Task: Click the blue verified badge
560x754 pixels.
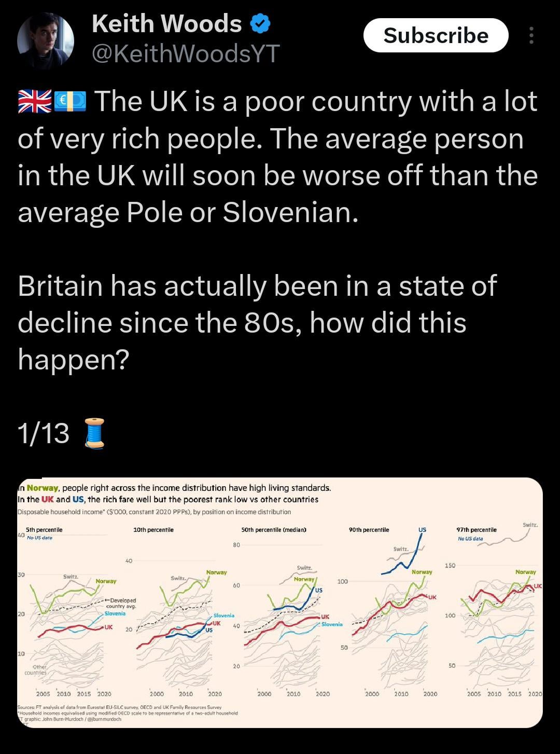Action: 260,23
